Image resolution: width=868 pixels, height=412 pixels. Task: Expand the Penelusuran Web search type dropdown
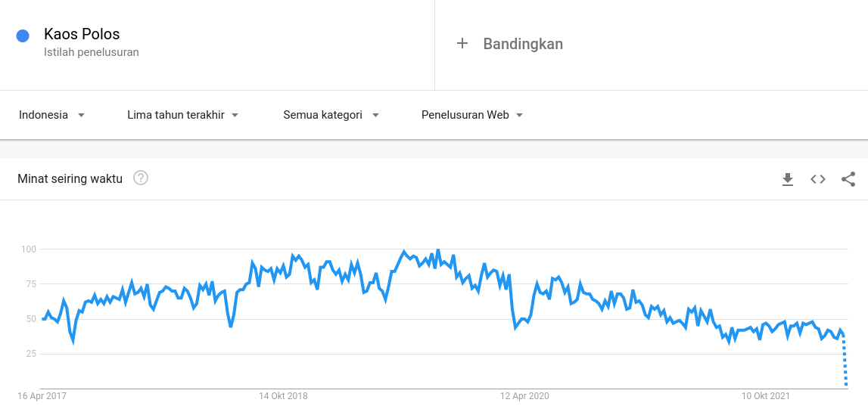472,115
